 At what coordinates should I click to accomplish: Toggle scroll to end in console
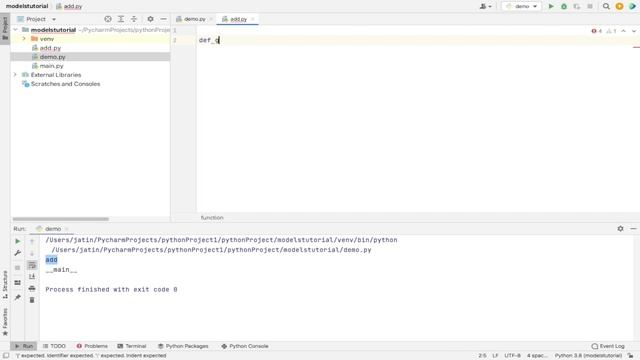(x=32, y=277)
